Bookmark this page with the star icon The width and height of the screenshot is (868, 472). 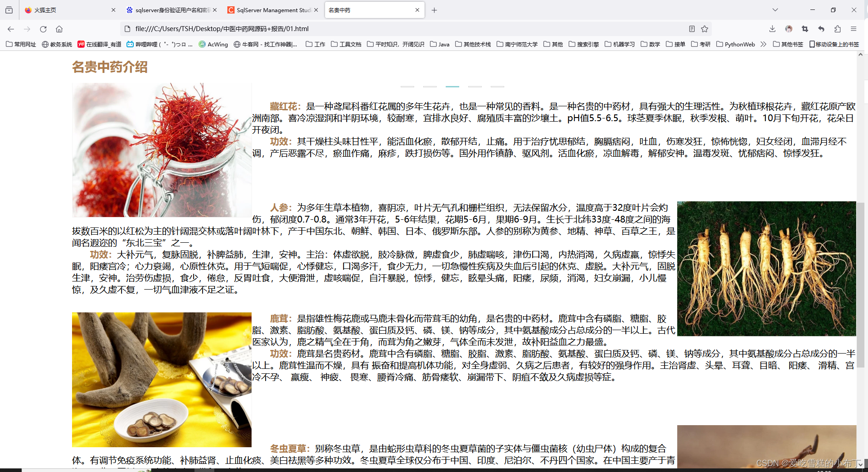click(704, 28)
